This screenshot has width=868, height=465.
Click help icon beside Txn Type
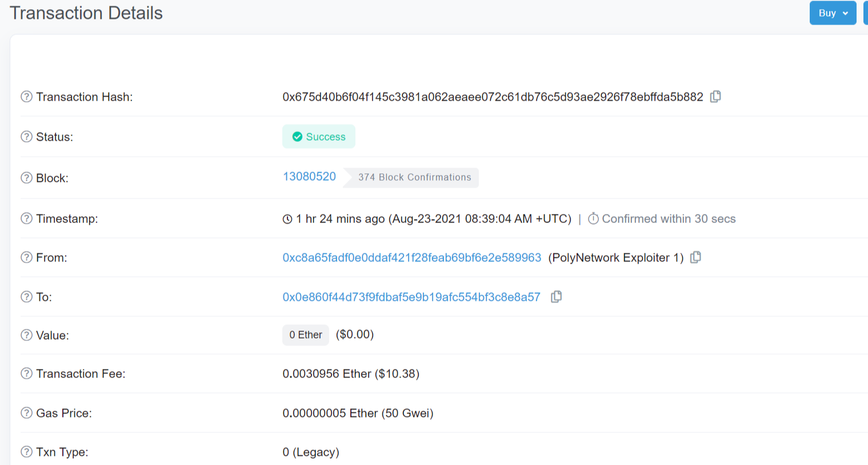[26, 452]
